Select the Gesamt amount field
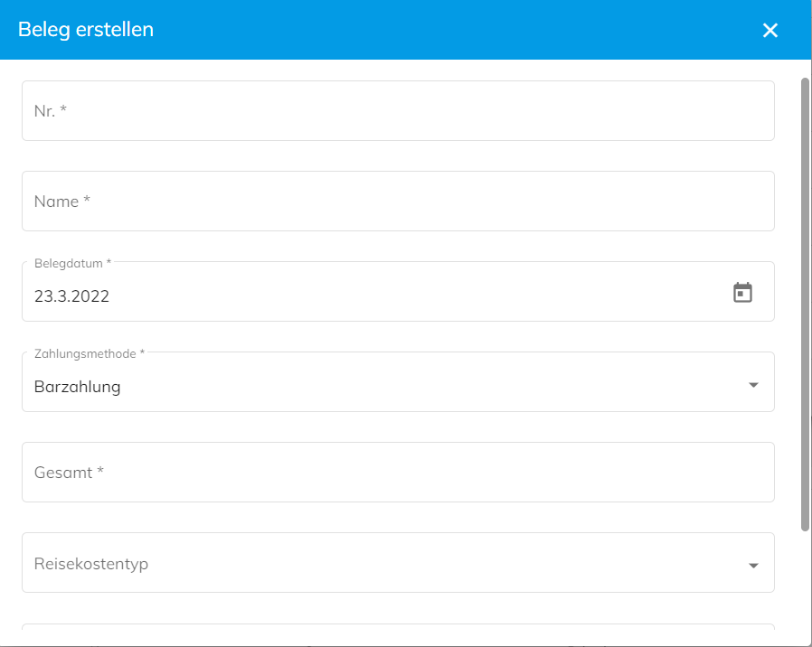This screenshot has width=812, height=647. tap(398, 472)
